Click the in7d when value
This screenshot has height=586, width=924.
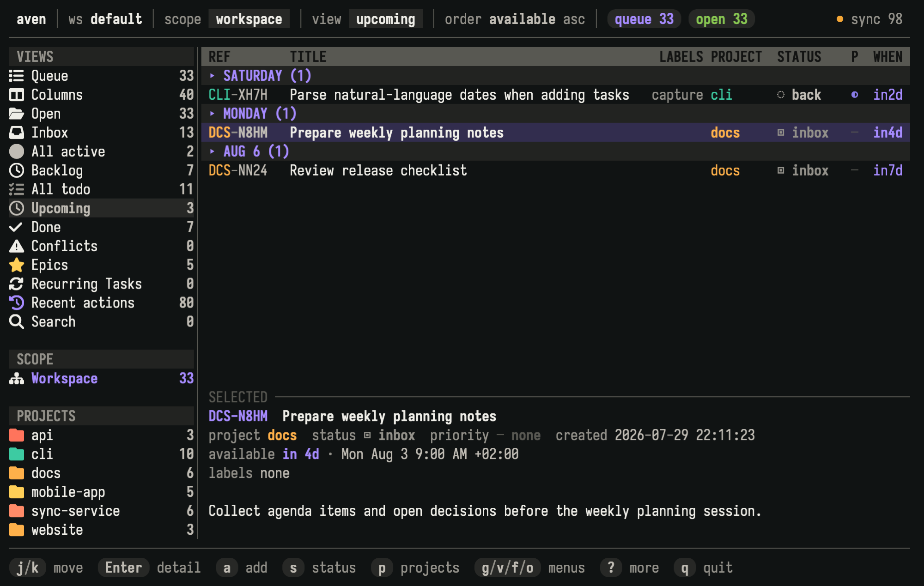[x=888, y=170]
